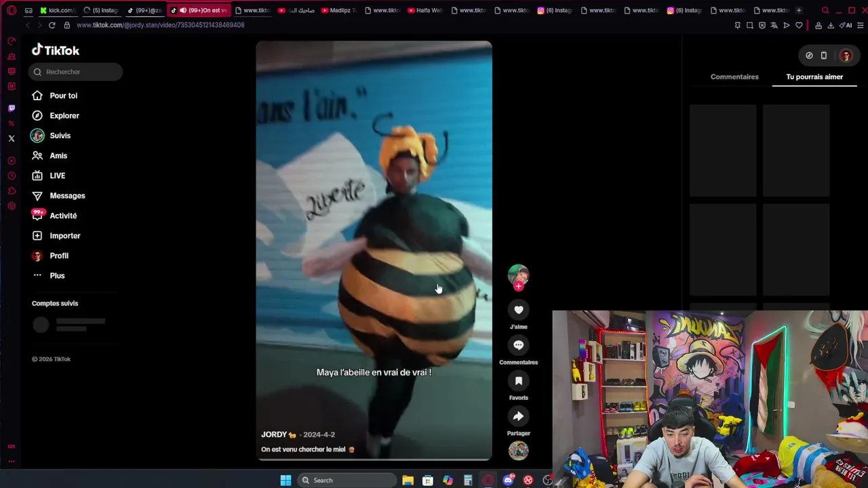Open Commentaires bubble beside the video
The height and width of the screenshot is (488, 868).
[x=519, y=345]
